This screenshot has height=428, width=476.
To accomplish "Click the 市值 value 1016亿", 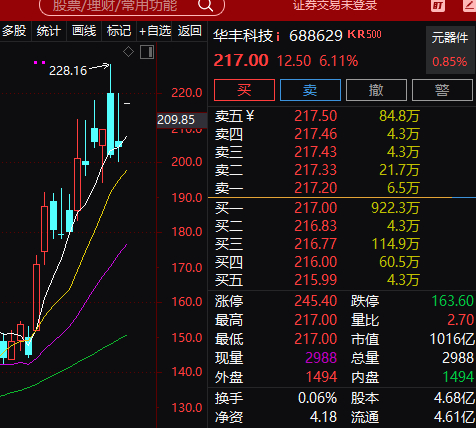I will pyautogui.click(x=452, y=339).
